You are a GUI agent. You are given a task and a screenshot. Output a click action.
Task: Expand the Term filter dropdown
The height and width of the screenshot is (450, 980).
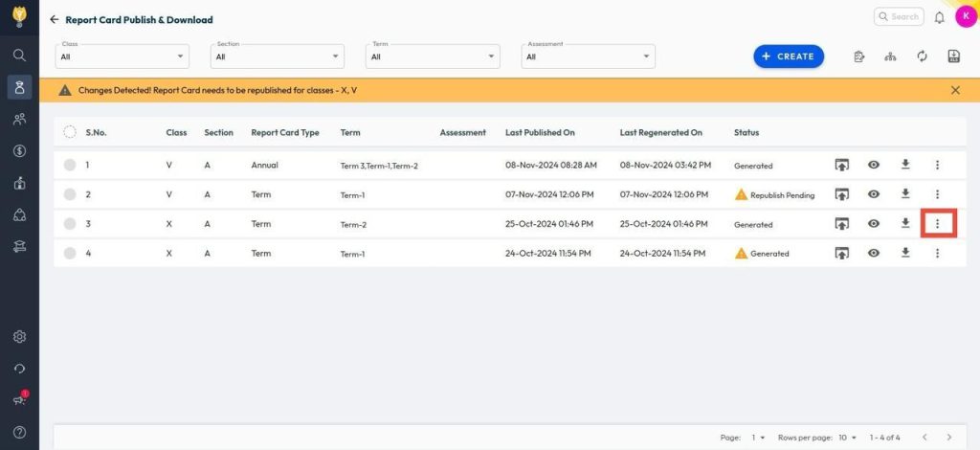click(433, 56)
